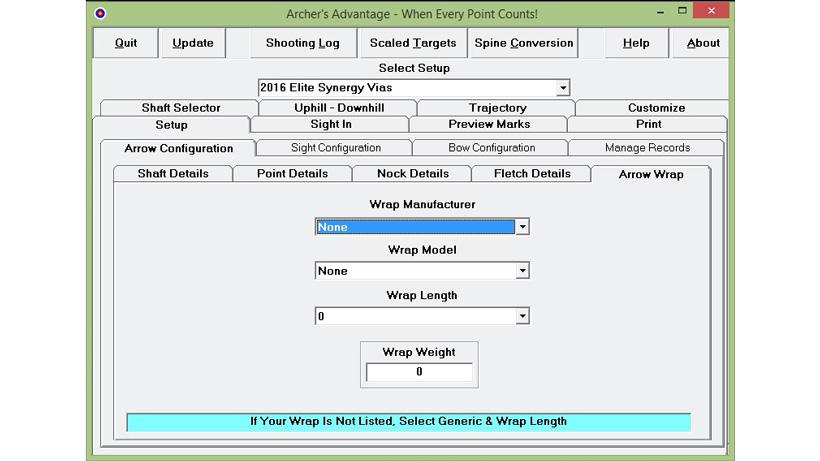Click the highlighted None in Wrap Manufacturer field
This screenshot has height=461, width=820.
click(415, 227)
